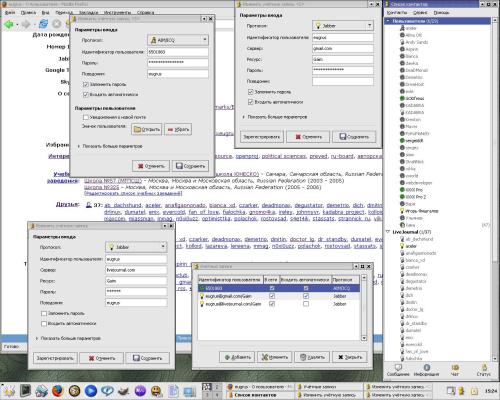Screen dimensions: 500x400
Task: Click the Убрать buddy-icon button in AIM/ICQ dialog
Action: pos(178,129)
